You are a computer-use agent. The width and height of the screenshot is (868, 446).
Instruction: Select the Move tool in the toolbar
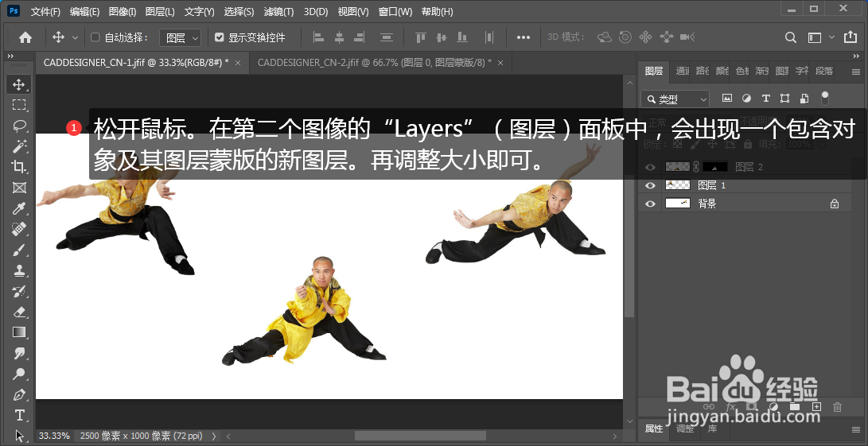[x=19, y=84]
